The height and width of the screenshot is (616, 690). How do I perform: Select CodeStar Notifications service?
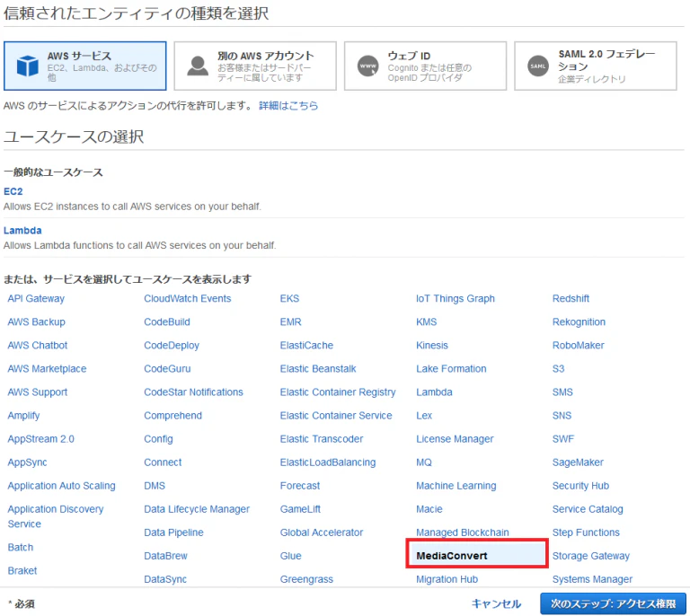(x=194, y=392)
